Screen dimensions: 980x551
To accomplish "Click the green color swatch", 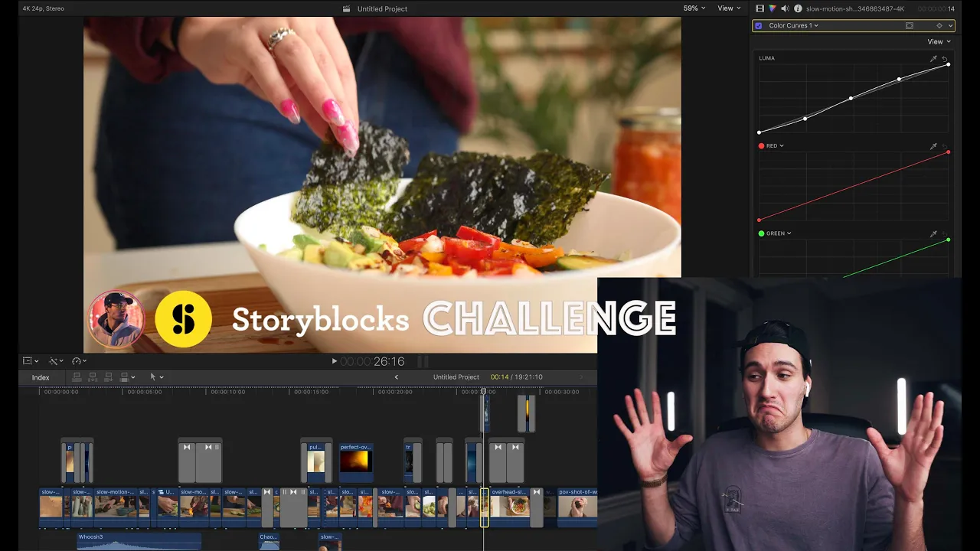I will tap(761, 233).
